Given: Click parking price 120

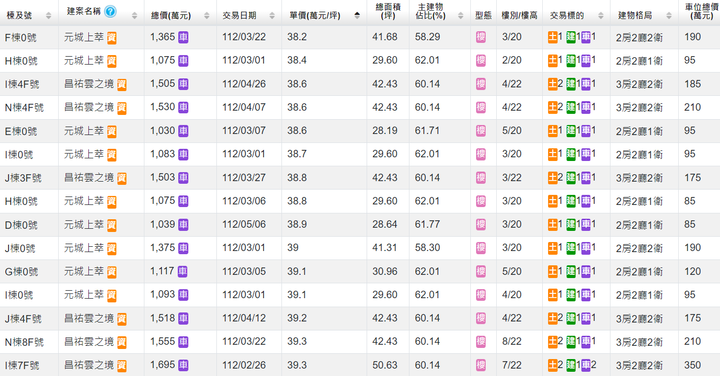Looking at the screenshot, I should point(692,271).
